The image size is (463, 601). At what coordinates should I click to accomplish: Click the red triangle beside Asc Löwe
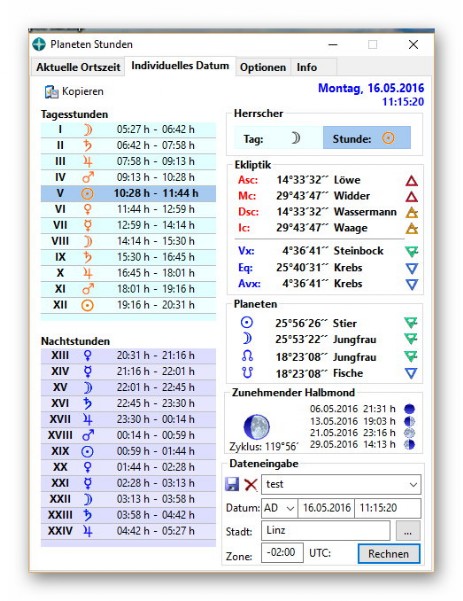tap(411, 181)
